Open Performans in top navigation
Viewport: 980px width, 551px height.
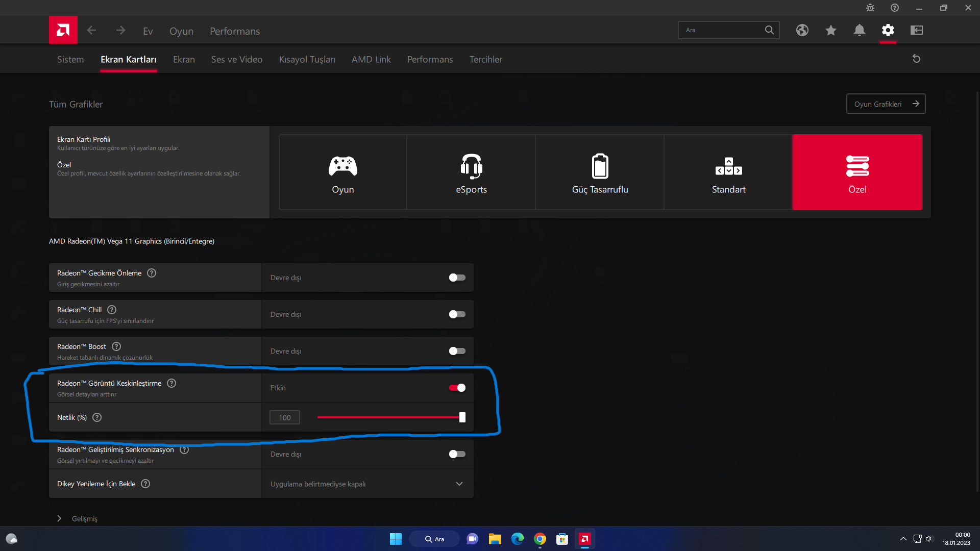pyautogui.click(x=235, y=31)
